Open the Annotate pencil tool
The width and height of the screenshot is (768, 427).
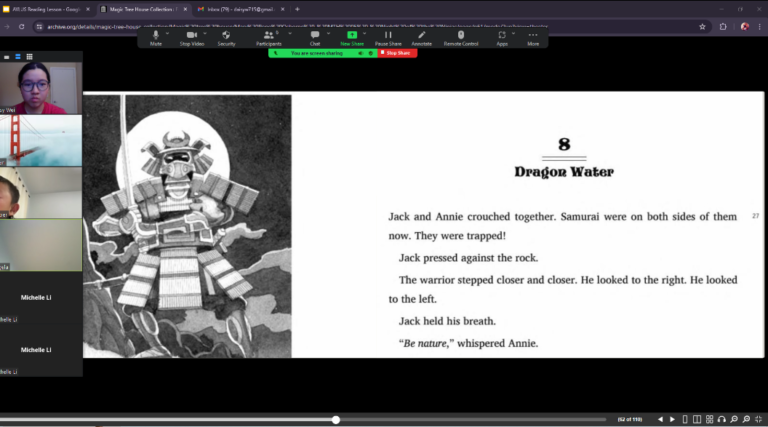point(421,38)
